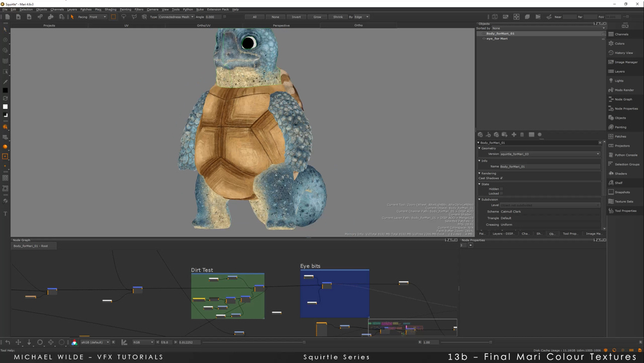Image resolution: width=644 pixels, height=363 pixels.
Task: Open the sRGB (default) colorspace dropdown
Action: point(95,342)
